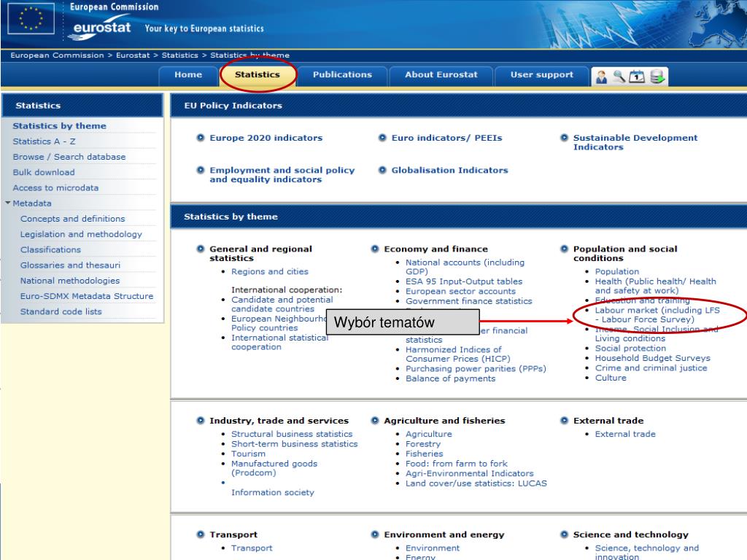Image resolution: width=747 pixels, height=560 pixels.
Task: Open ESA 95 Input-Output tables link
Action: pos(464,281)
